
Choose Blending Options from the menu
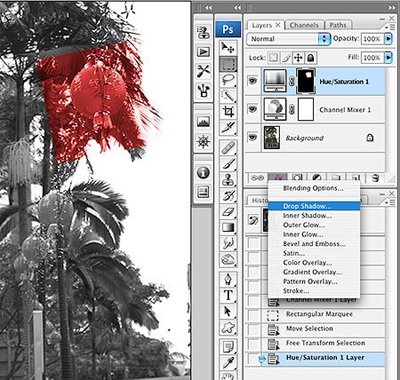[x=314, y=188]
